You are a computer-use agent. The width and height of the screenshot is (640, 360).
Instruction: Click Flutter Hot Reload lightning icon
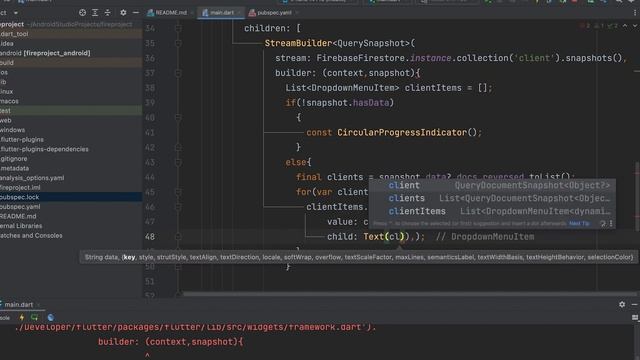pyautogui.click(x=22, y=317)
